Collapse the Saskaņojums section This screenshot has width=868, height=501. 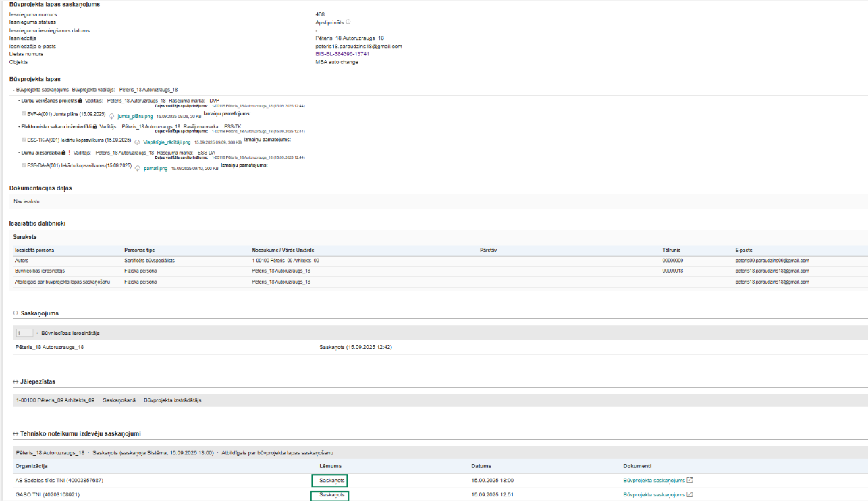pos(16,313)
